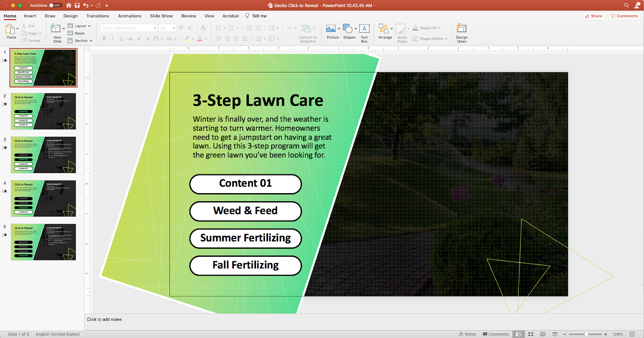Click the Home icon in title bar
This screenshot has height=338, width=644.
click(x=69, y=5)
